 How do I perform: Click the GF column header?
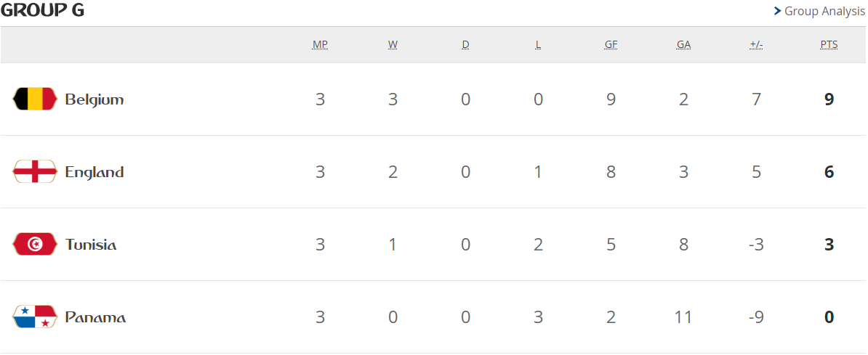(611, 44)
